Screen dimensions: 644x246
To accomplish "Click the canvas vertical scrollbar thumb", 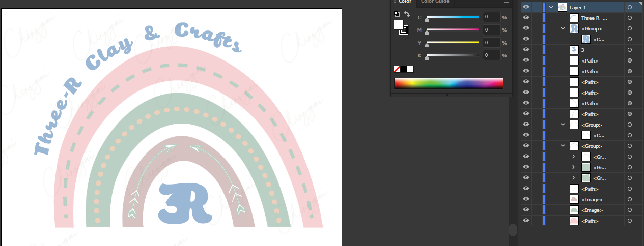I will point(513,230).
